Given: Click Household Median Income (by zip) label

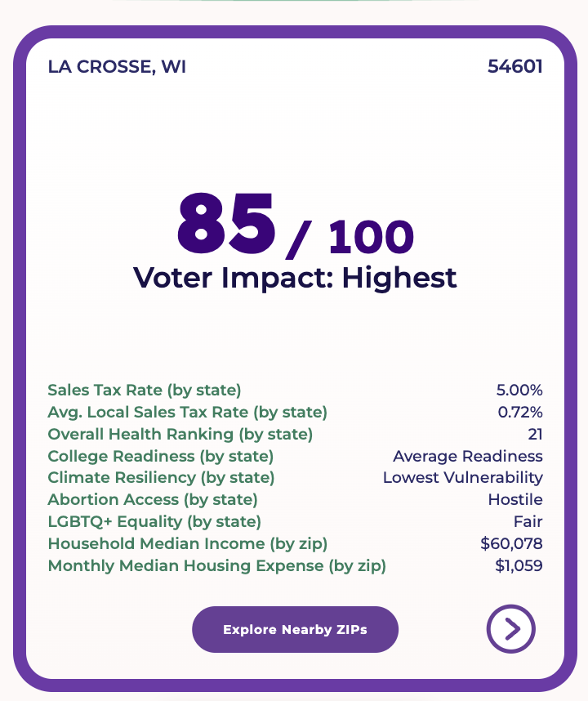Looking at the screenshot, I should coord(188,543).
